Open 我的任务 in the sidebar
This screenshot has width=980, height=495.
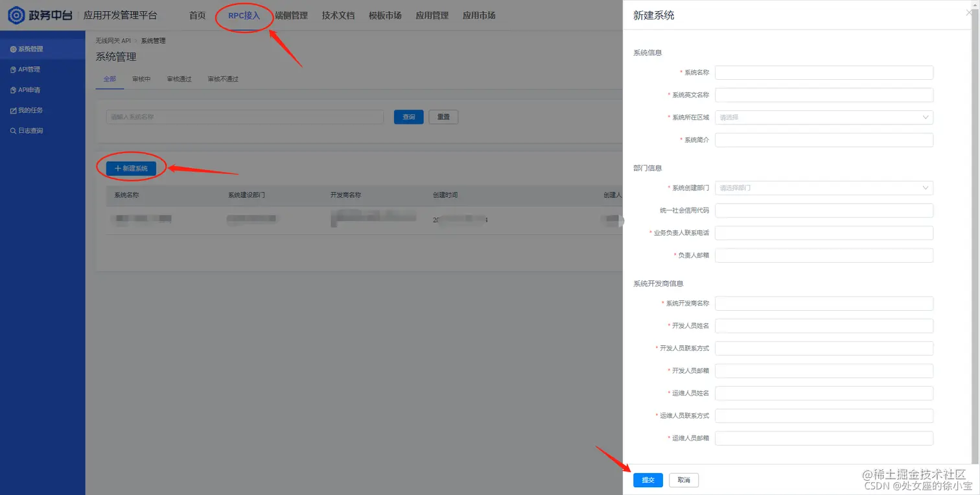point(42,110)
